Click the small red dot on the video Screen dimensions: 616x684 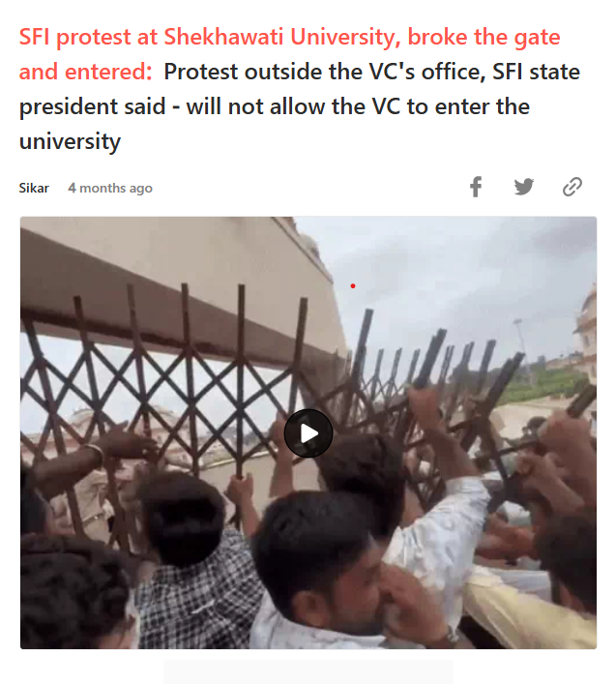point(353,286)
